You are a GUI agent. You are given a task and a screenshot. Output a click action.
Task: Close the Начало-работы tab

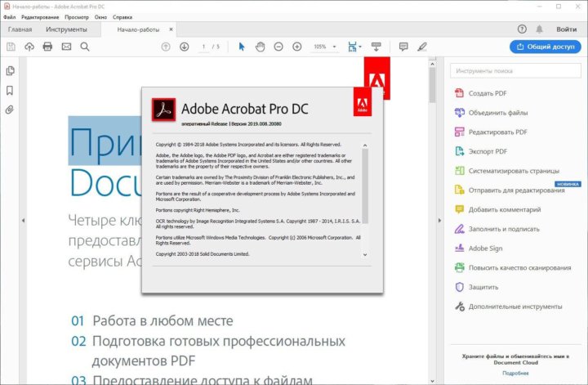[171, 29]
